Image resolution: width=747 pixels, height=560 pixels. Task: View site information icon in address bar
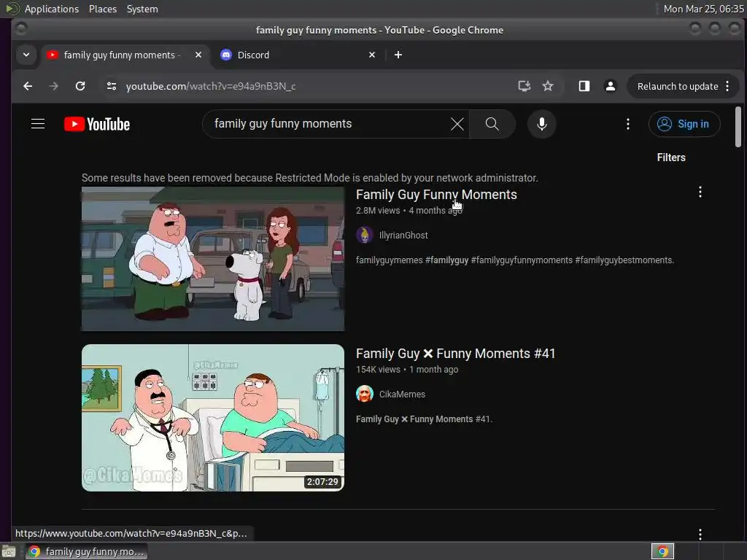coord(112,86)
